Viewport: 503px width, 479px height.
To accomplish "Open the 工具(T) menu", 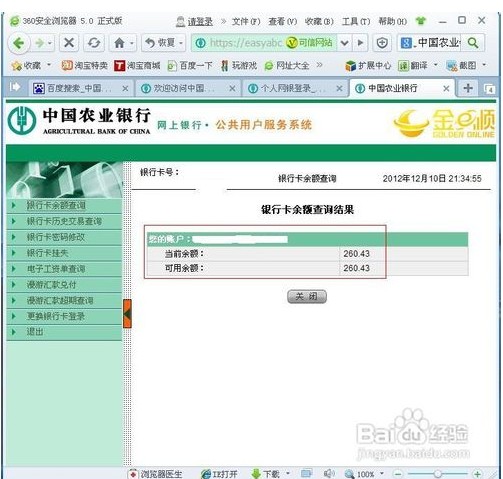I will tap(356, 22).
